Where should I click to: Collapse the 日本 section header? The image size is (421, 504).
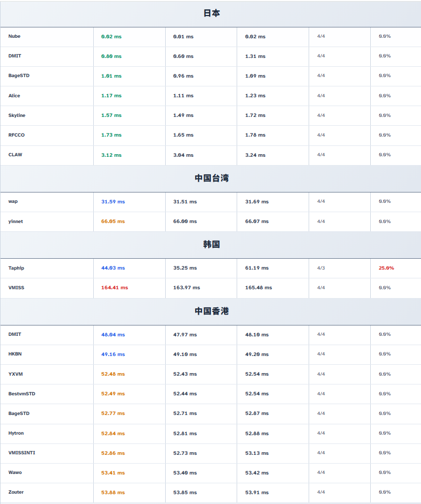[211, 13]
